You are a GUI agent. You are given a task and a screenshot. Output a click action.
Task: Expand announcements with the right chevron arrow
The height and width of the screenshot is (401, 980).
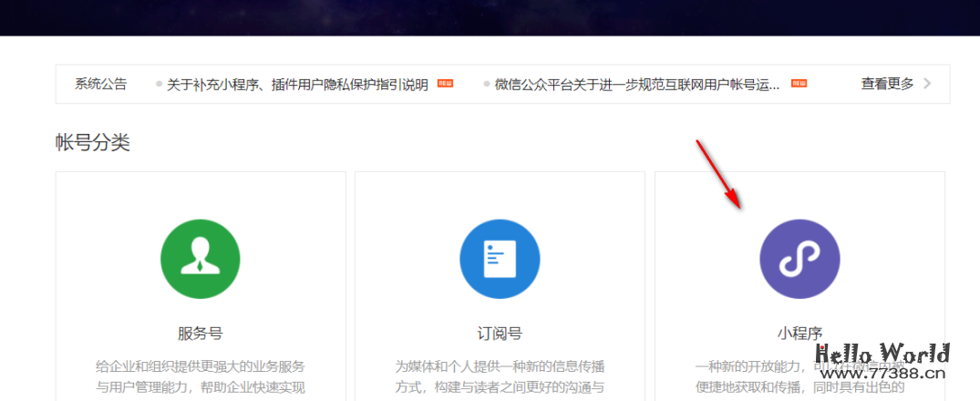[x=927, y=84]
